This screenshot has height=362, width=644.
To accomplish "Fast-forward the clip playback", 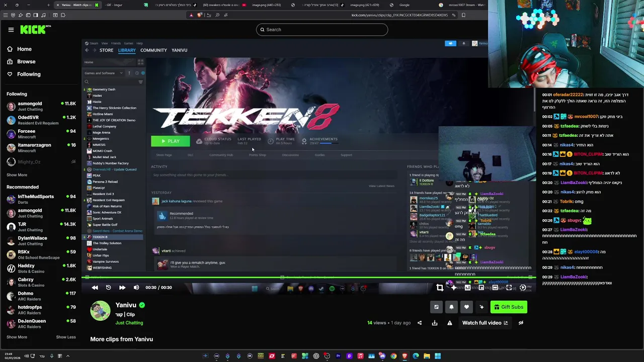I will pos(122,288).
